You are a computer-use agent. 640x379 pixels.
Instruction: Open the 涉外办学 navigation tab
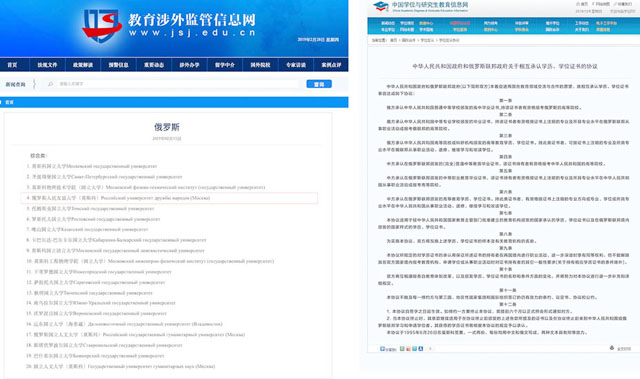click(189, 65)
